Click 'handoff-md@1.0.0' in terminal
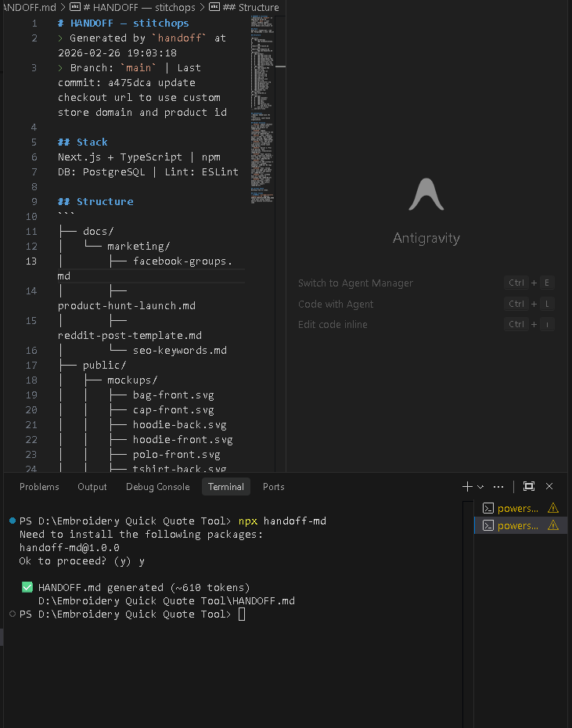Image resolution: width=572 pixels, height=728 pixels. point(69,547)
